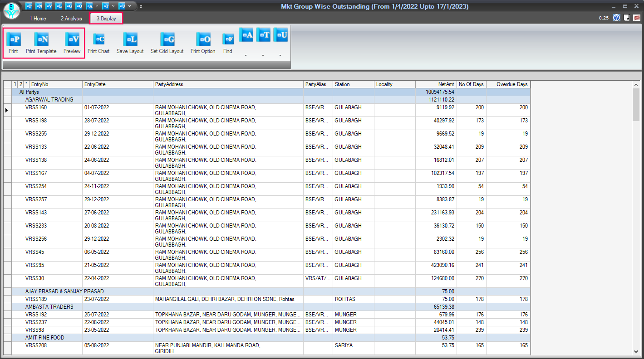Click the large U icon in the ribbon
644x359 pixels.
point(280,34)
